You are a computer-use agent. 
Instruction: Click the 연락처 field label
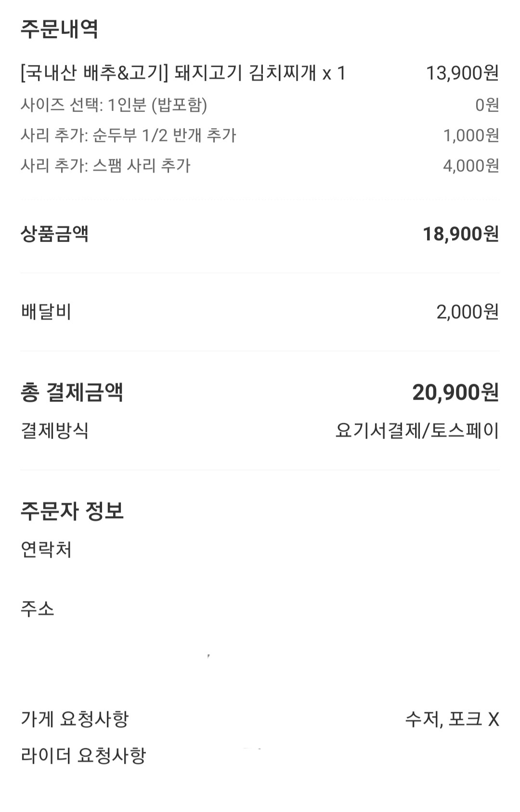[x=46, y=550]
